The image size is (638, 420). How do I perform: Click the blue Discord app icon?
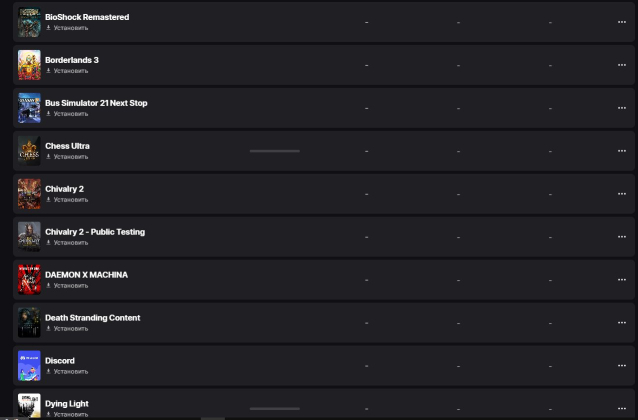pos(29,365)
